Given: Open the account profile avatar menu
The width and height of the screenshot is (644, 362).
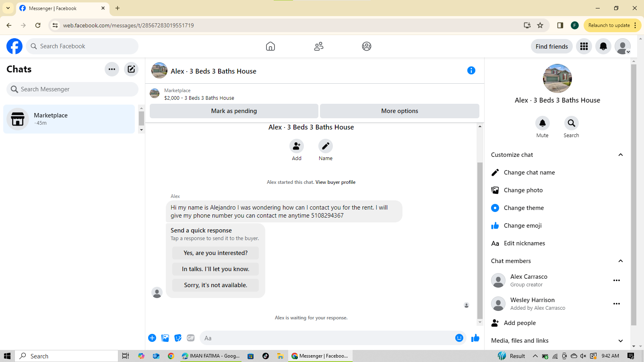Looking at the screenshot, I should pyautogui.click(x=623, y=46).
